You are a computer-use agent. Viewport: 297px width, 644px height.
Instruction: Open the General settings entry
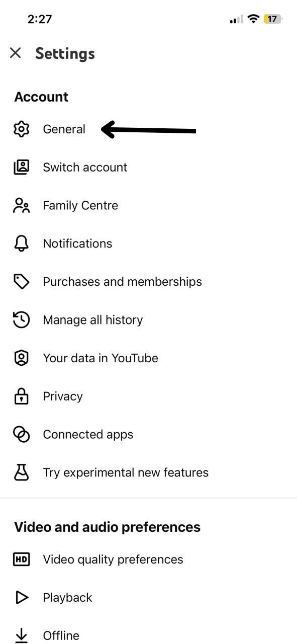[x=64, y=129]
